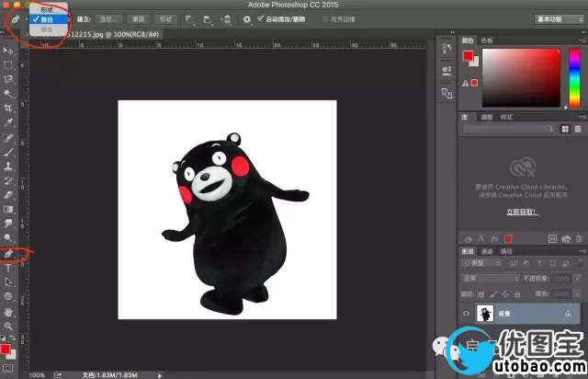This screenshot has width=588, height=379.
Task: Open path operations in options bar
Action: point(188,19)
